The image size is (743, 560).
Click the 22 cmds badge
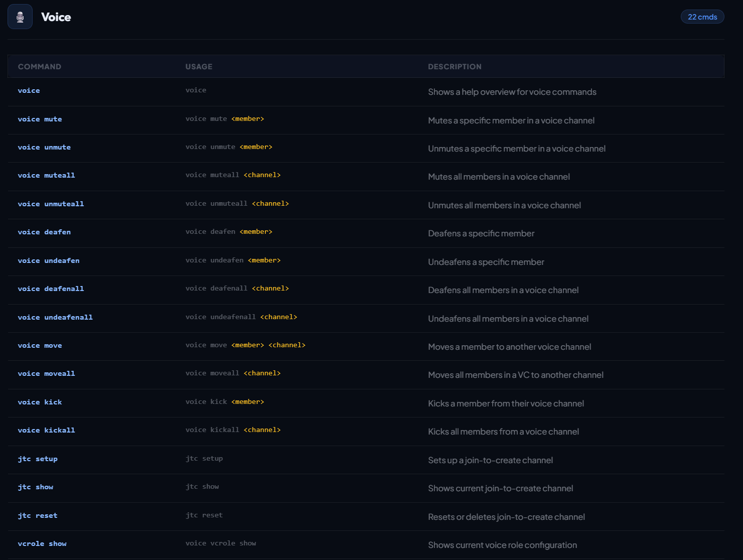(x=702, y=17)
